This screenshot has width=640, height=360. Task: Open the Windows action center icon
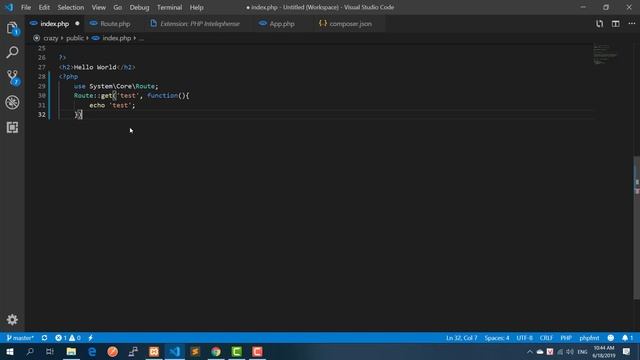click(x=627, y=351)
